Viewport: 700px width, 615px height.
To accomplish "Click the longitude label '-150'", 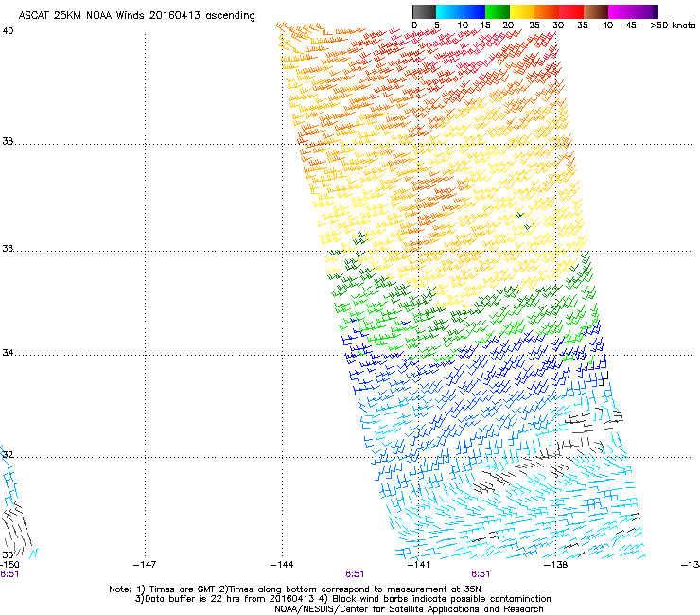I will (9, 565).
